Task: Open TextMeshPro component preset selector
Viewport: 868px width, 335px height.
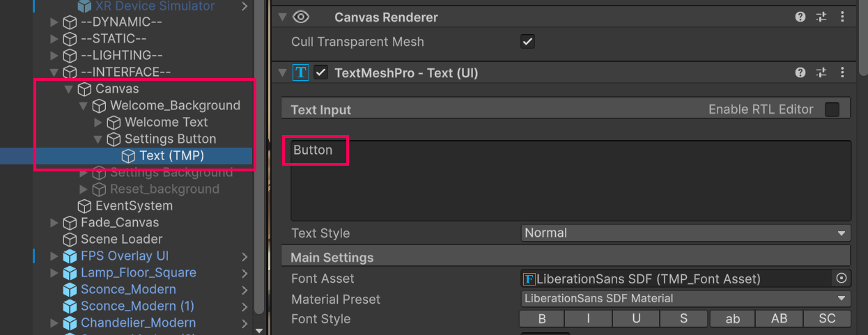Action: (821, 72)
